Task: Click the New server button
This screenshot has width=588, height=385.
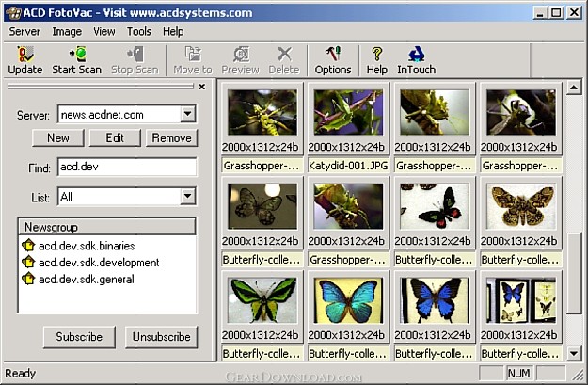Action: (x=58, y=138)
